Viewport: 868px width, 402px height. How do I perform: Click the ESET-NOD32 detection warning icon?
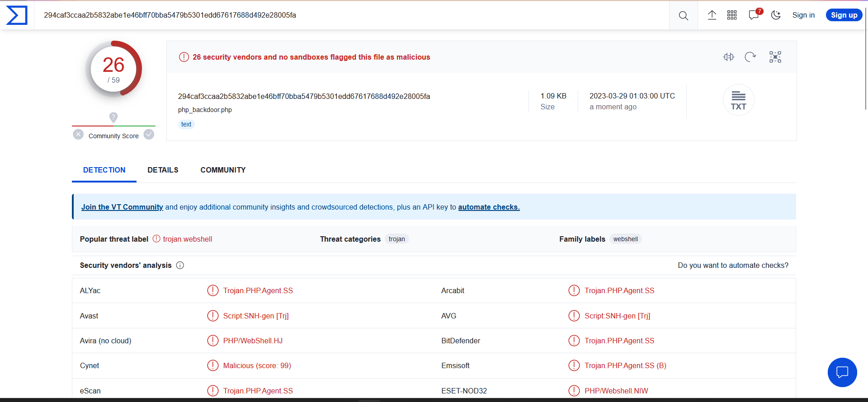(574, 391)
